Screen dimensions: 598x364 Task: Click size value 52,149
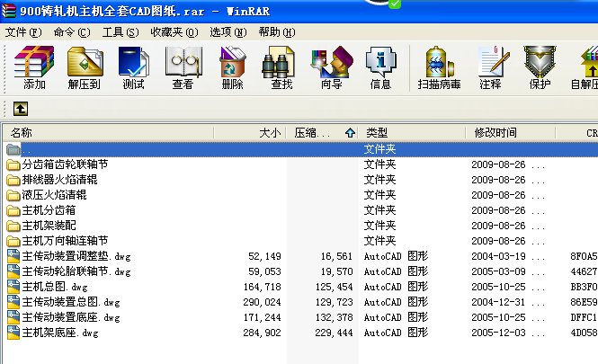[x=264, y=256]
